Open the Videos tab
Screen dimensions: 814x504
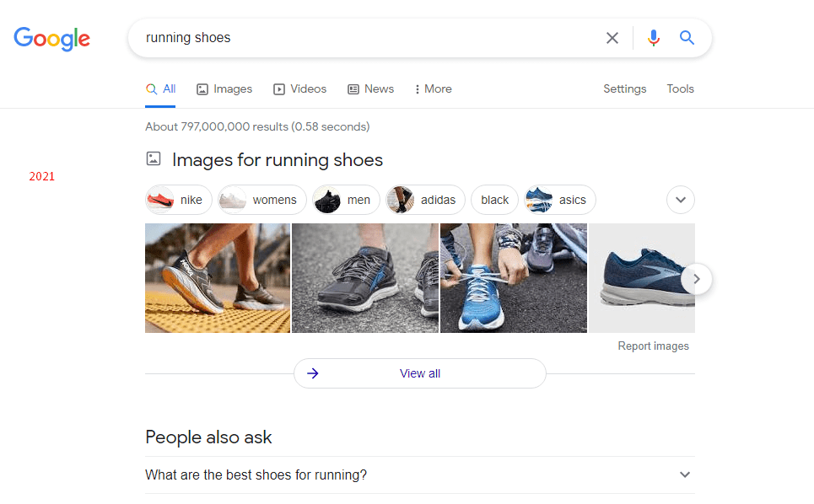(299, 88)
